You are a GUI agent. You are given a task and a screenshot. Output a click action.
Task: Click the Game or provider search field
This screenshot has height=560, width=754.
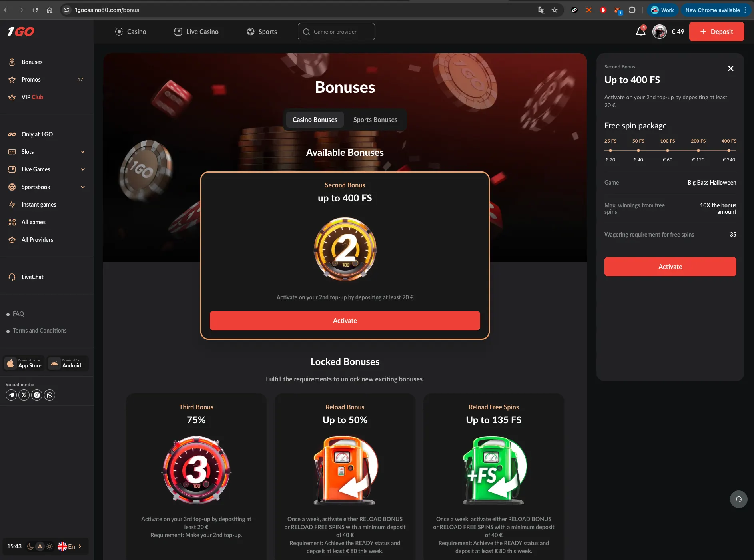click(336, 32)
